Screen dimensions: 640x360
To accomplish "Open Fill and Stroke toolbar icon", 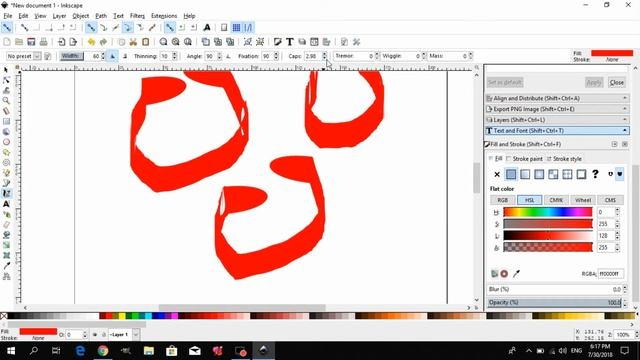I will coord(278,42).
